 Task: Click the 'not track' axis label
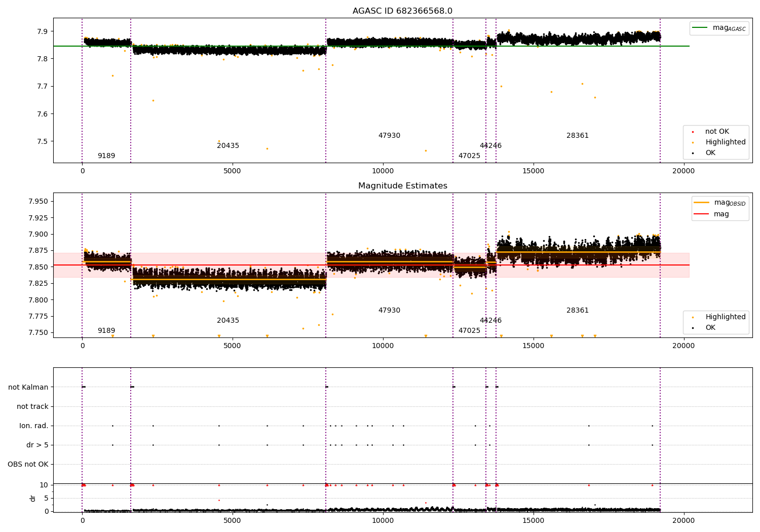[32, 406]
